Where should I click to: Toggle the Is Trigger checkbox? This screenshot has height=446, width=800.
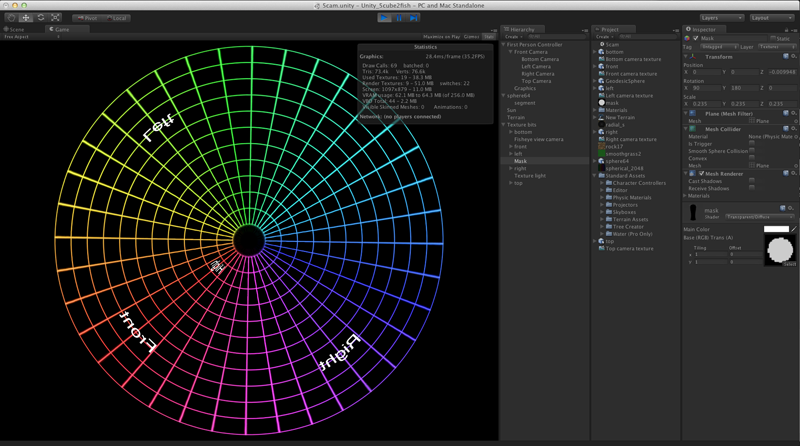(752, 144)
